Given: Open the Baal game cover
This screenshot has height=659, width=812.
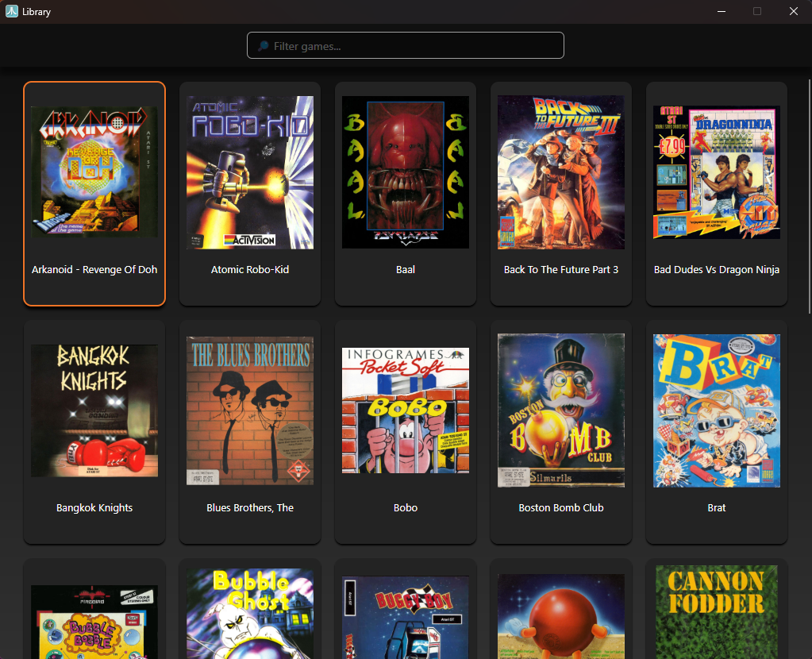Looking at the screenshot, I should tap(406, 172).
